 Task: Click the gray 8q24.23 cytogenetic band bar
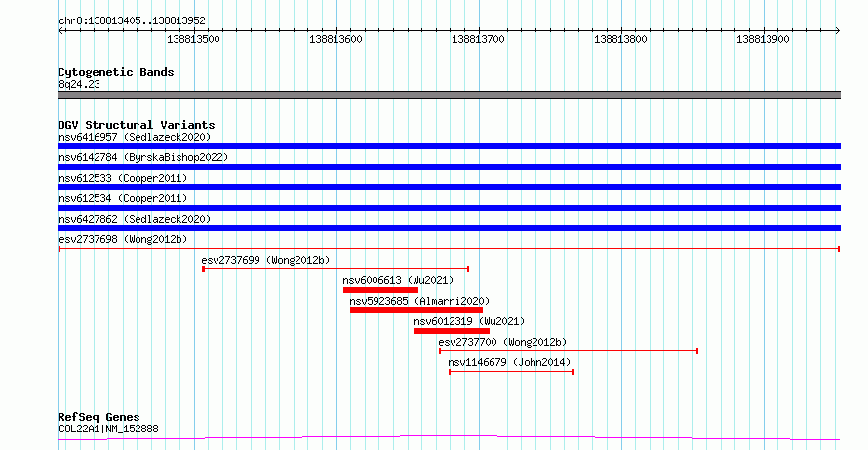click(449, 95)
